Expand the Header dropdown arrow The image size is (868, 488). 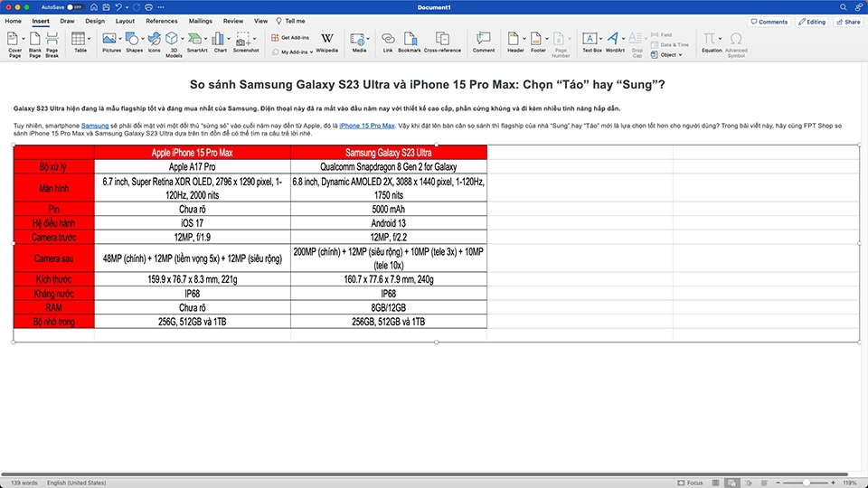coord(524,39)
